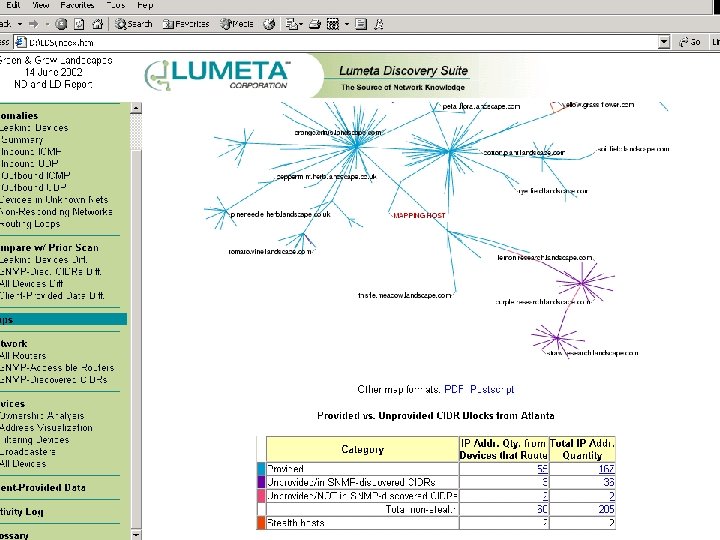Image resolution: width=720 pixels, height=540 pixels.
Task: Open the Routing Loops sidebar link
Action: (x=30, y=224)
